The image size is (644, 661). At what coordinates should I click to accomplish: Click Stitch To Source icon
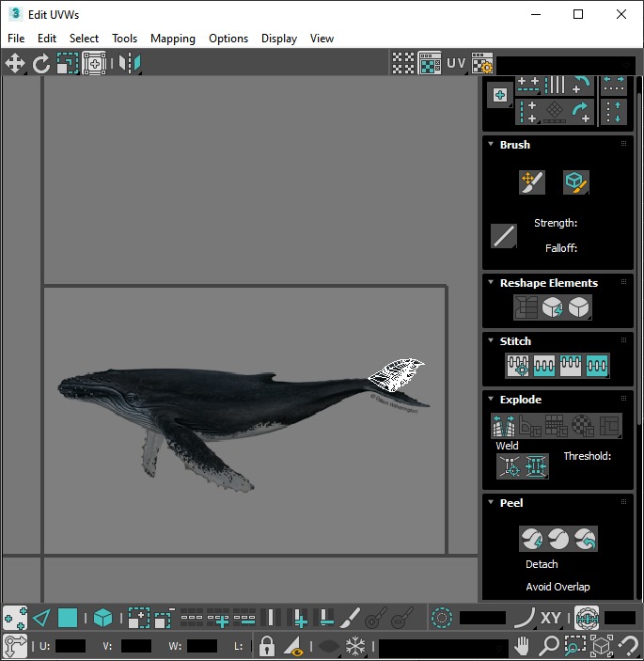pyautogui.click(x=571, y=365)
